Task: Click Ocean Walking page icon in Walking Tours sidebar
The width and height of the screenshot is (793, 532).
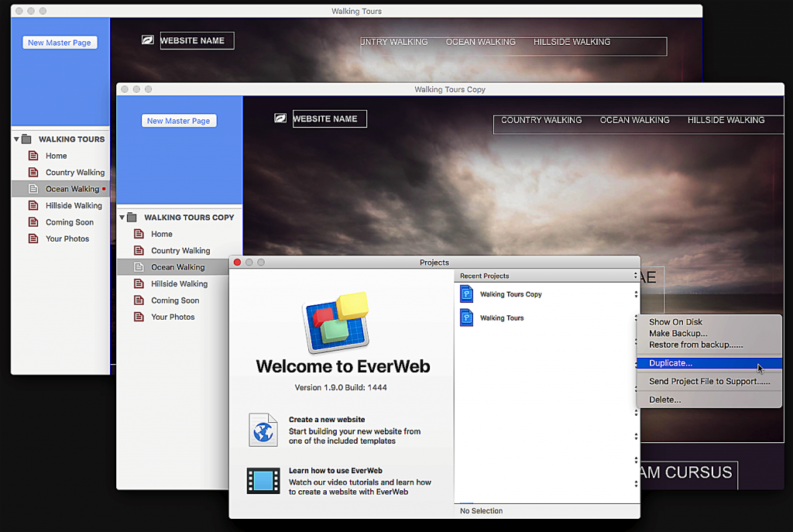Action: [33, 189]
